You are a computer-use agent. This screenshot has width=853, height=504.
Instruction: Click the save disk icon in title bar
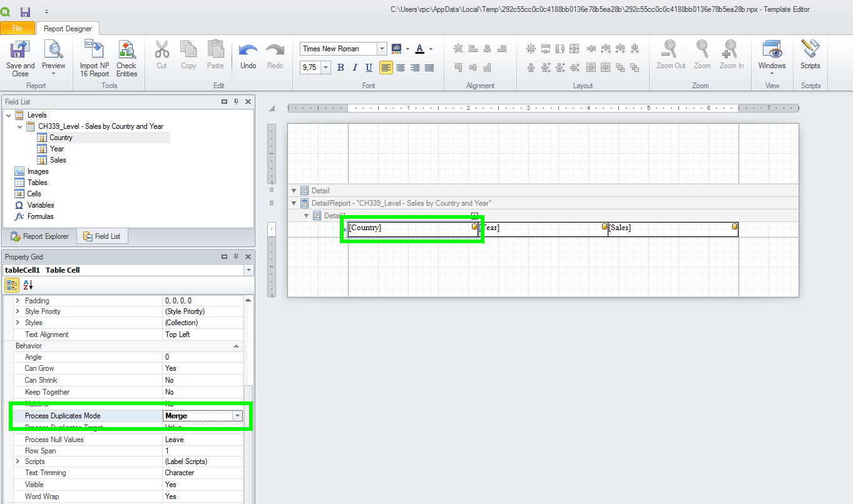pyautogui.click(x=26, y=11)
